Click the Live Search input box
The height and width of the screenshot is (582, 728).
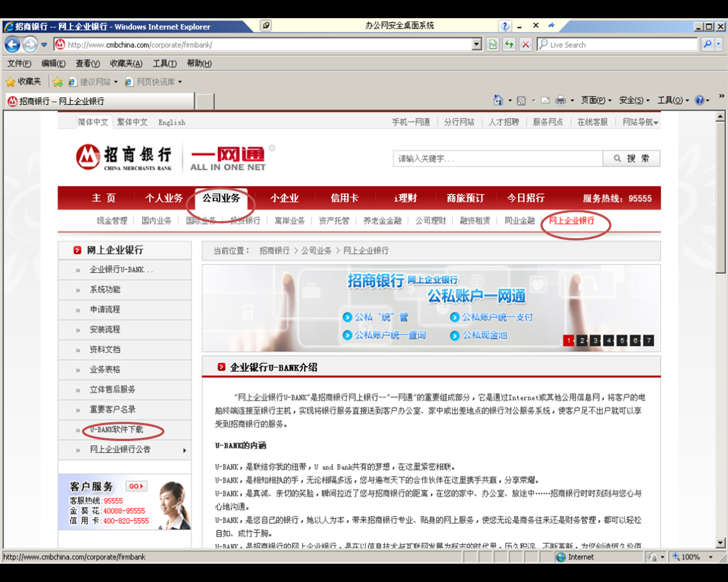(x=617, y=44)
